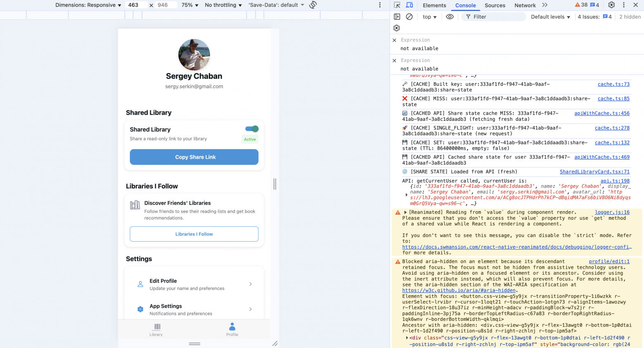The width and height of the screenshot is (644, 348).
Task: Expand chevron beside App Settings
Action: pos(251,309)
